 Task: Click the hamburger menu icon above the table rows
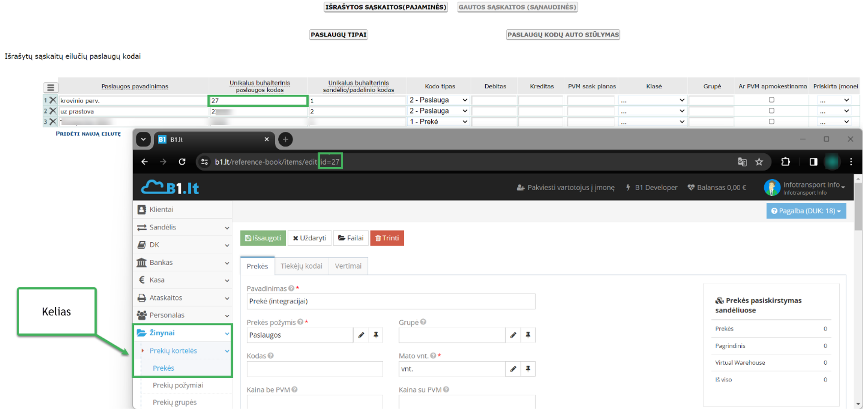click(51, 88)
